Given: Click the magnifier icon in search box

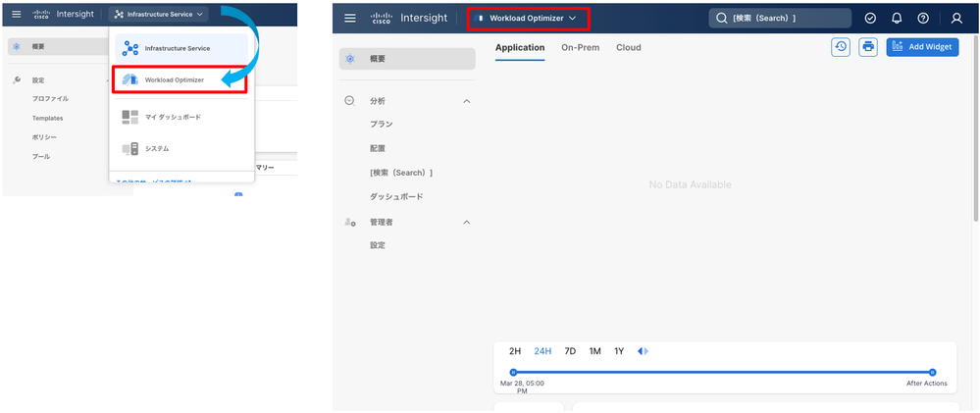Looking at the screenshot, I should pyautogui.click(x=722, y=18).
